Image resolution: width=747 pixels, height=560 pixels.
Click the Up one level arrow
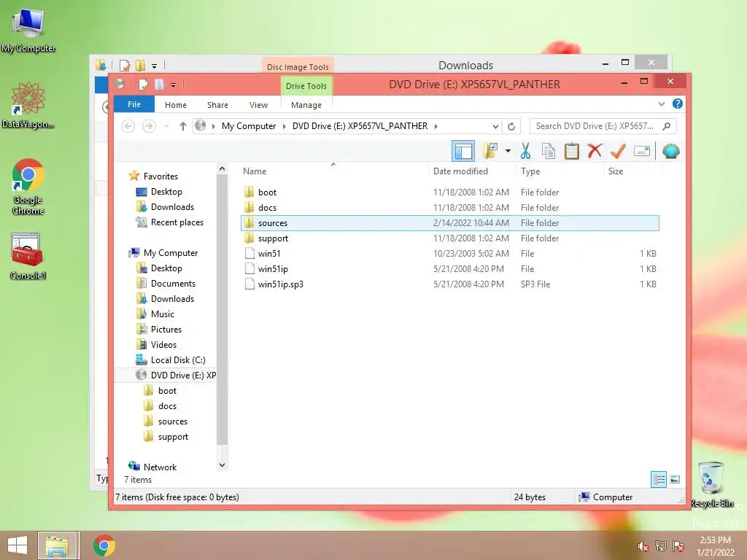tap(183, 126)
